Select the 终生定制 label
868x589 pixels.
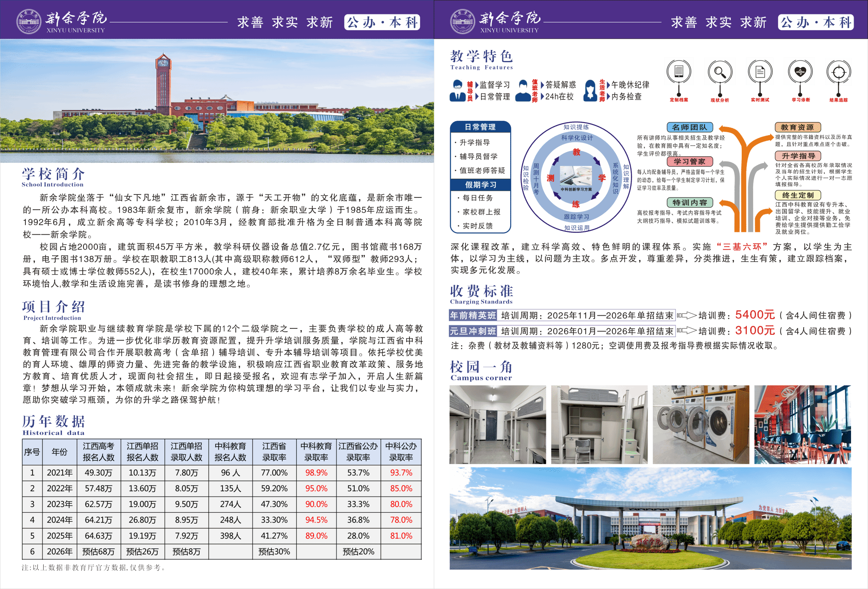pos(798,195)
